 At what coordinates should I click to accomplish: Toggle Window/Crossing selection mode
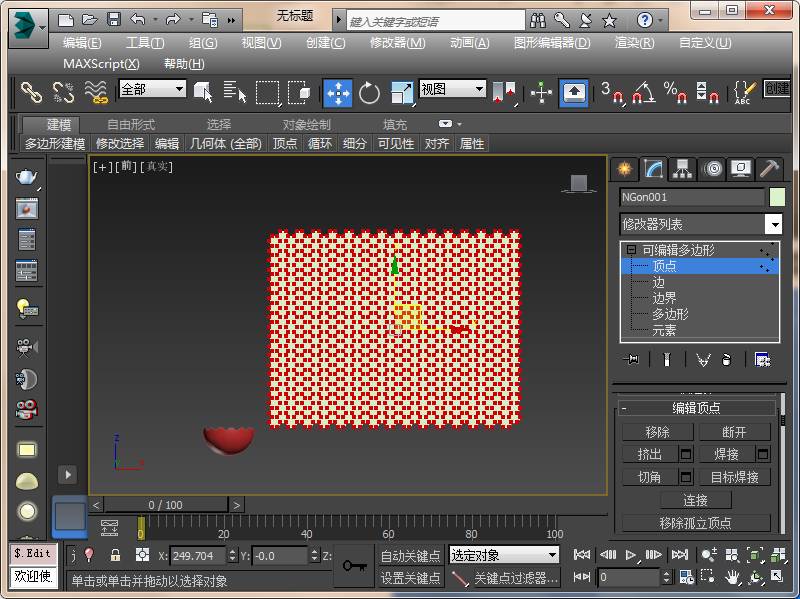click(x=299, y=92)
